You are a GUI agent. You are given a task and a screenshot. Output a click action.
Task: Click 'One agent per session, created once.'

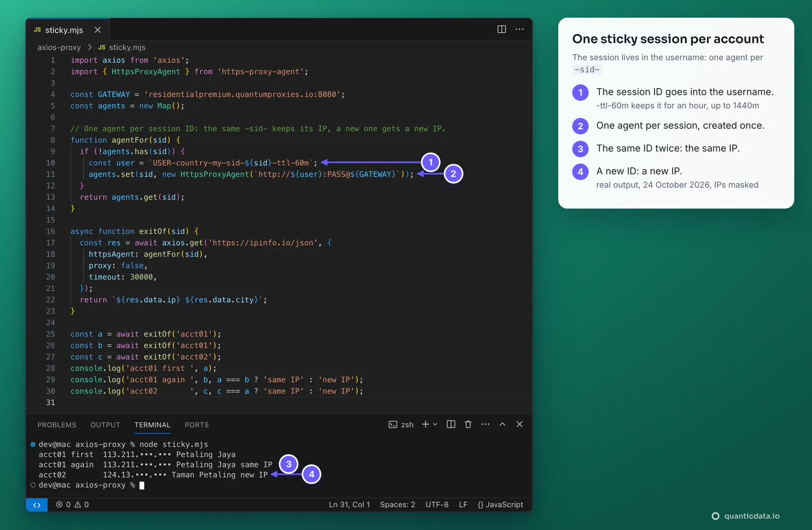pos(680,125)
